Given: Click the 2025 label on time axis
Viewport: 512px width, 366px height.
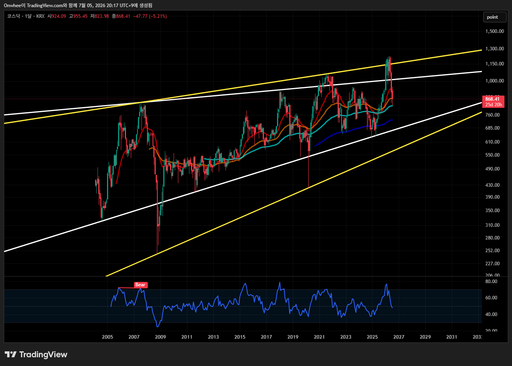Looking at the screenshot, I should point(372,337).
